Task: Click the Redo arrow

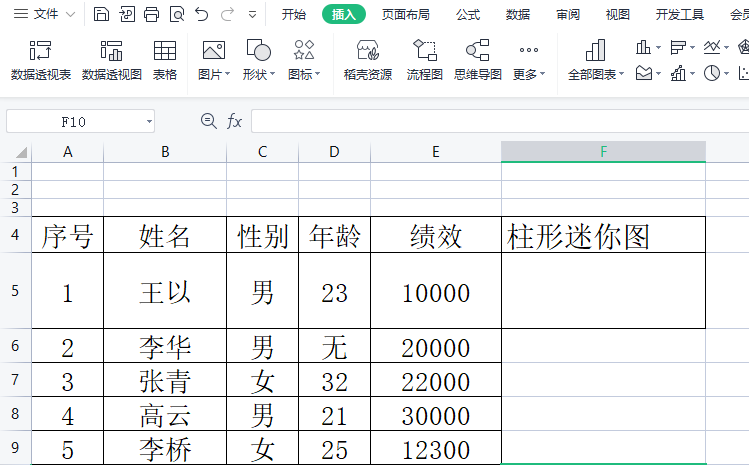Action: pos(227,15)
